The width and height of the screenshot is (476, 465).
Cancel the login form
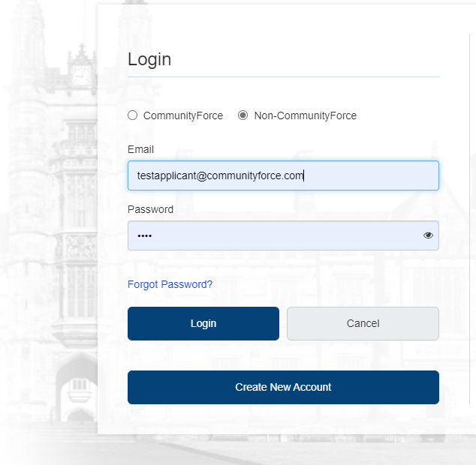[x=363, y=324]
